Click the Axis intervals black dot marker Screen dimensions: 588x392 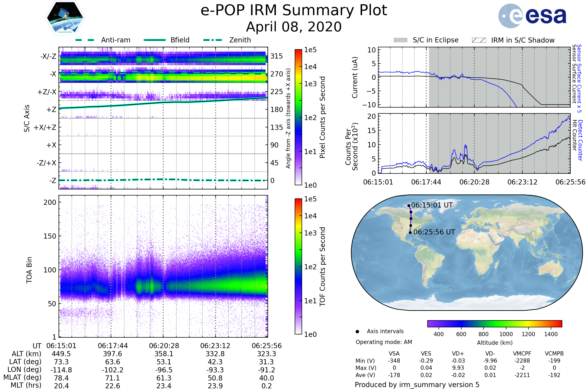(x=357, y=332)
